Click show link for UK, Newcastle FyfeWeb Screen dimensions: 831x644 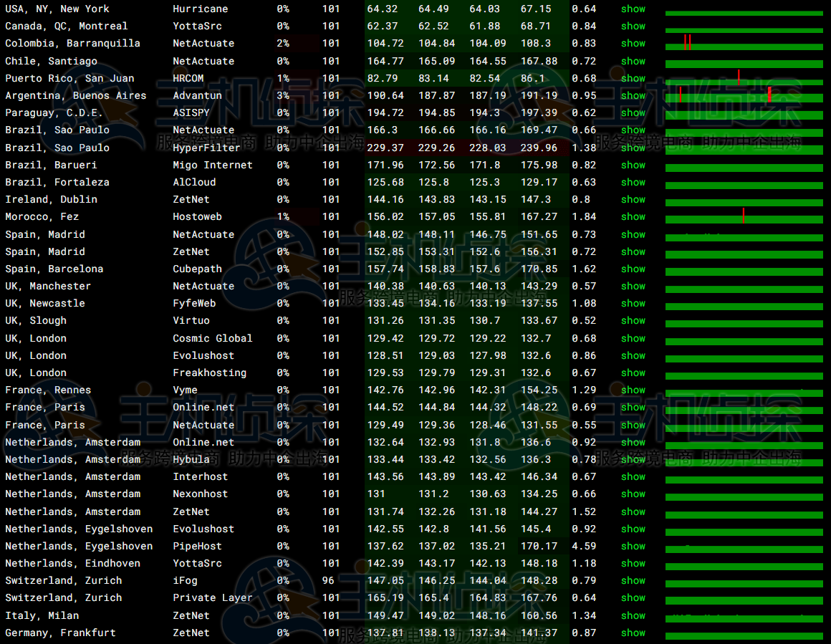tap(633, 303)
